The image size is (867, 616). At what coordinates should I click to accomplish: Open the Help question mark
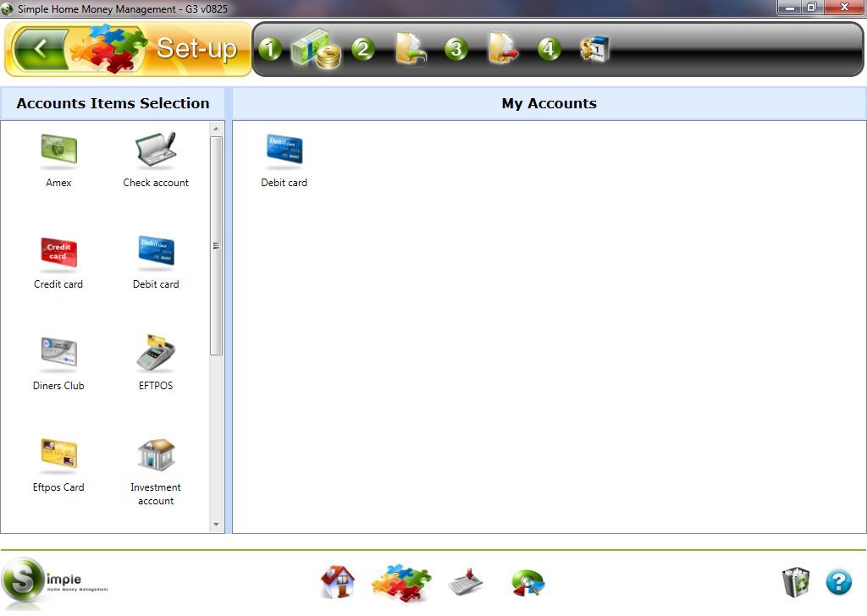tap(839, 581)
